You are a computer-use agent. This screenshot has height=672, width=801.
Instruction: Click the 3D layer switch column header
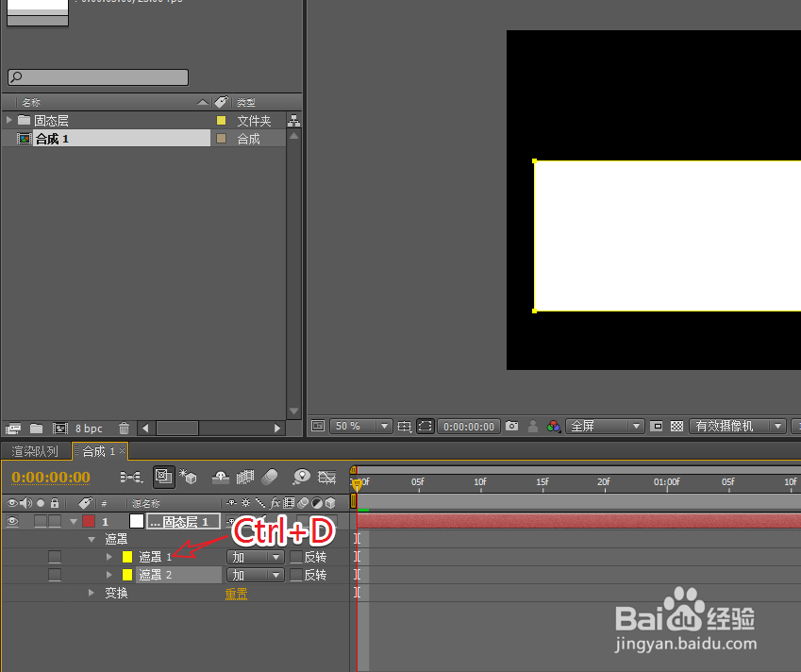pos(330,503)
